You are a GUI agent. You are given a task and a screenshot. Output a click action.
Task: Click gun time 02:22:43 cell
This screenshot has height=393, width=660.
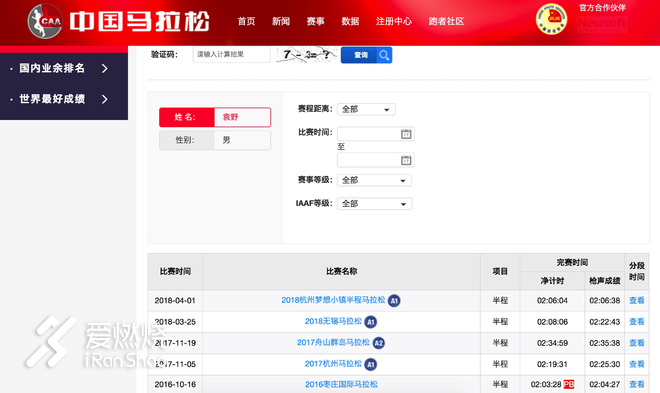tap(604, 322)
